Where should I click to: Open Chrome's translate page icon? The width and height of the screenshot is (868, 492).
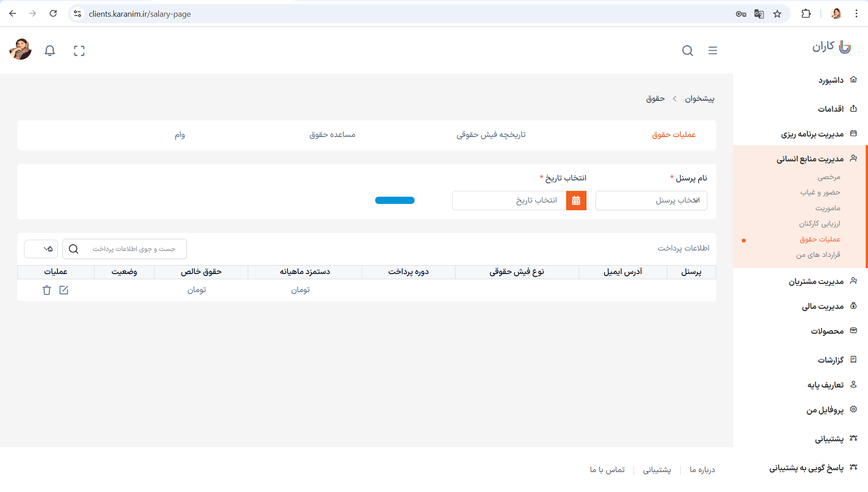click(x=759, y=14)
